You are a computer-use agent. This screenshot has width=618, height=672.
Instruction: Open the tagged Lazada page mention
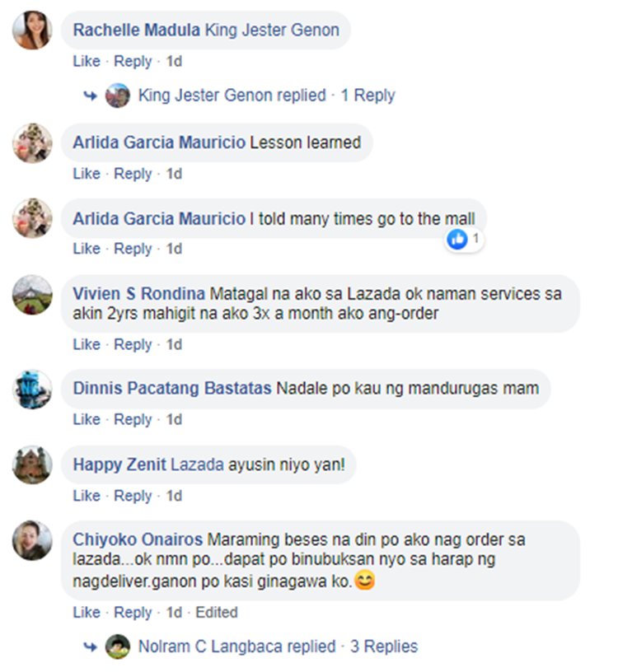pos(197,464)
